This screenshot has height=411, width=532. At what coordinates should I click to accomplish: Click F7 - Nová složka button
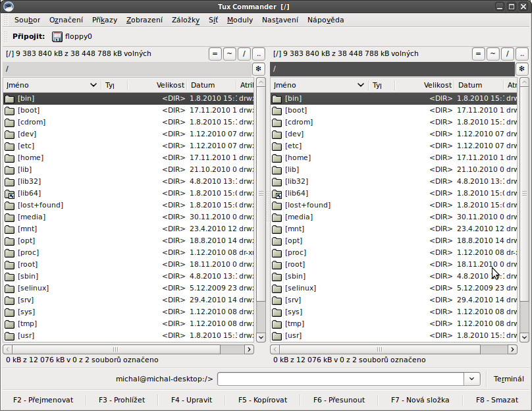click(420, 400)
